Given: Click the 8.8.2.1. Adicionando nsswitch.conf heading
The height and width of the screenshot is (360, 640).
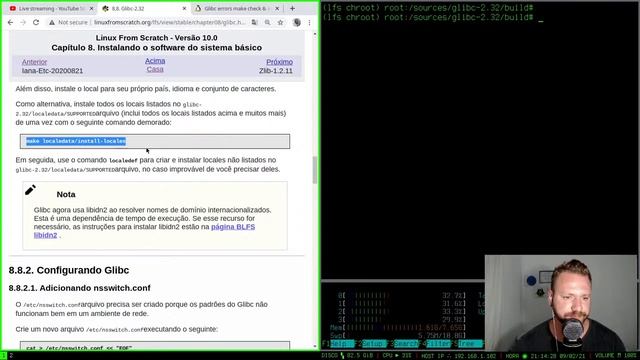Looking at the screenshot, I should click(80, 288).
